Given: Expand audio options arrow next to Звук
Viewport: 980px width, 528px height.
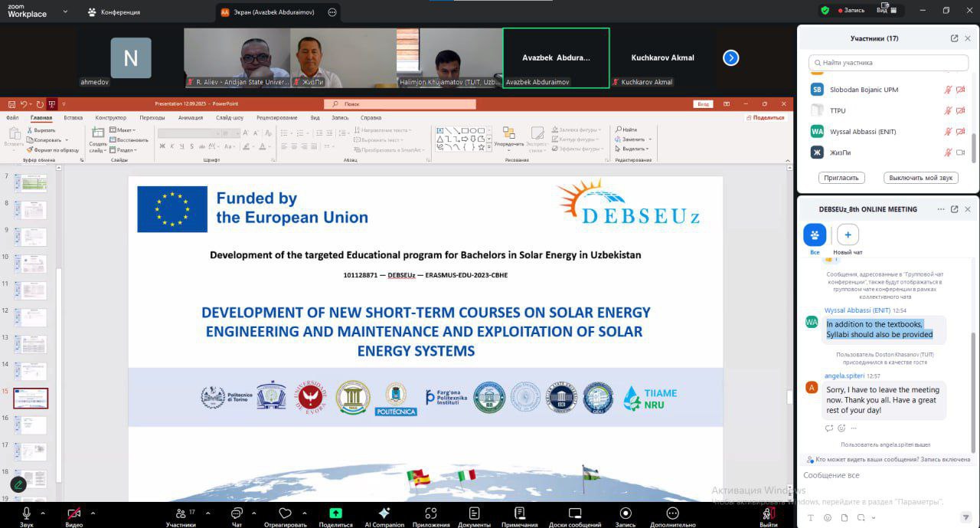Looking at the screenshot, I should (x=43, y=513).
